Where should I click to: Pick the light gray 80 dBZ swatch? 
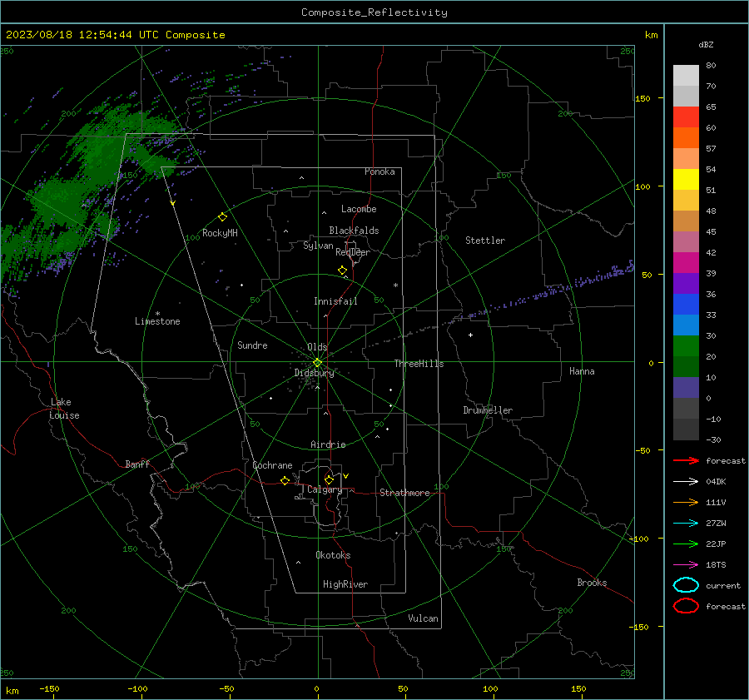pyautogui.click(x=686, y=76)
